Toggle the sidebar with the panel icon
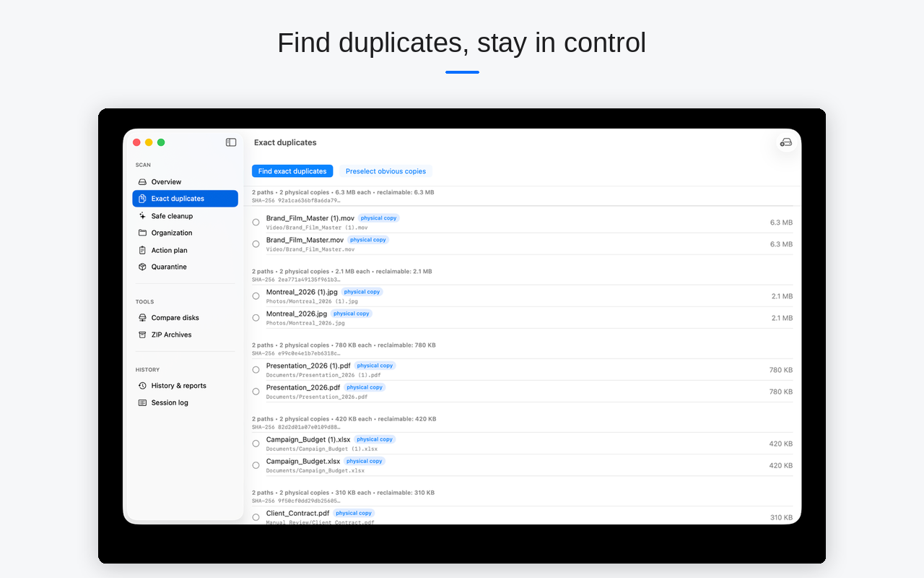This screenshot has height=578, width=924. pyautogui.click(x=231, y=142)
